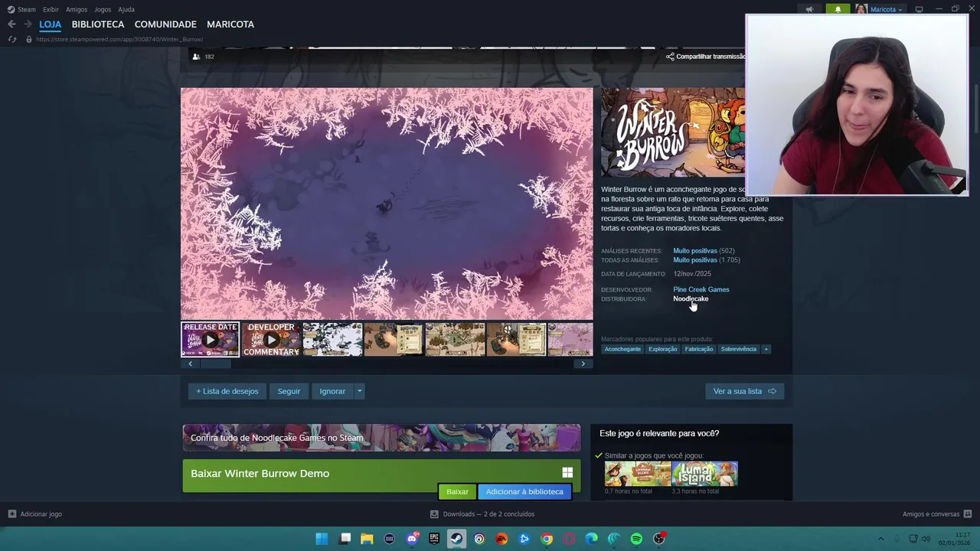
Task: Click the Steam taskbar icon
Action: click(456, 539)
